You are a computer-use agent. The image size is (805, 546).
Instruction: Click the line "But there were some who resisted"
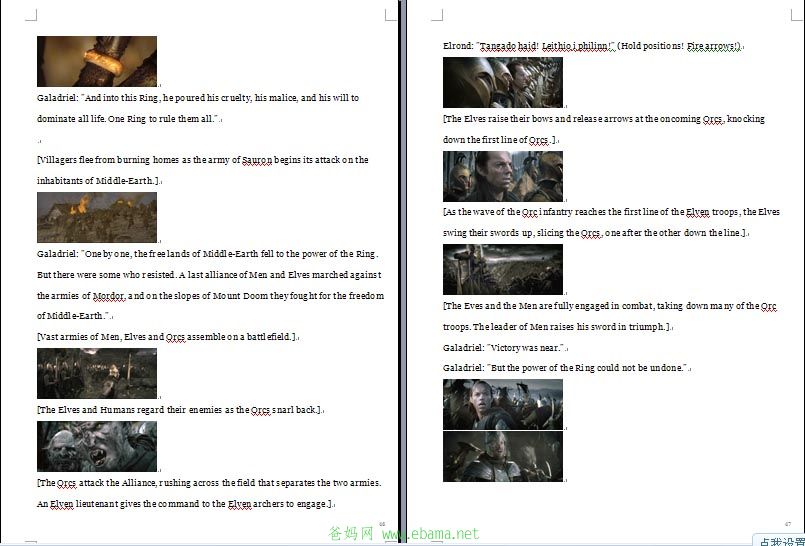click(209, 275)
